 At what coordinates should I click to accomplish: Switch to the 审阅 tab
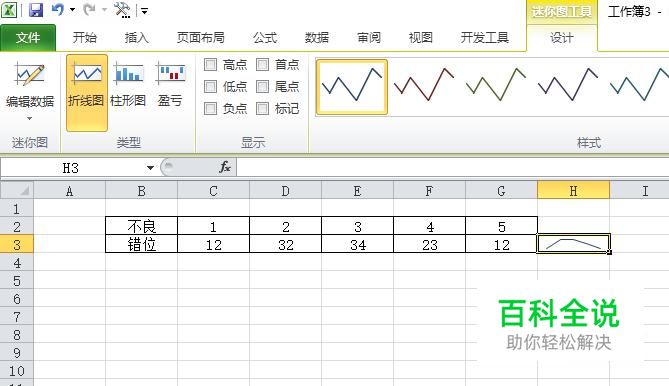[369, 38]
